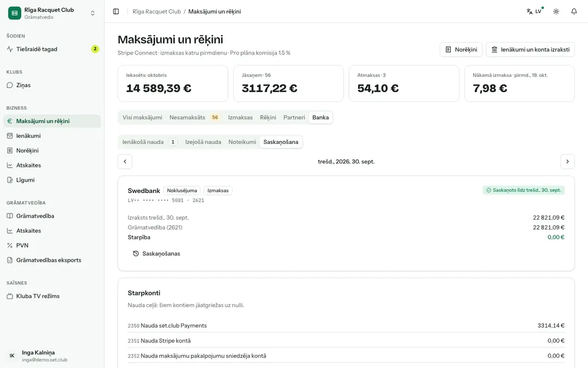Select Maksājumi un rēķini sidebar item
Image resolution: width=588 pixels, height=368 pixels.
point(52,121)
